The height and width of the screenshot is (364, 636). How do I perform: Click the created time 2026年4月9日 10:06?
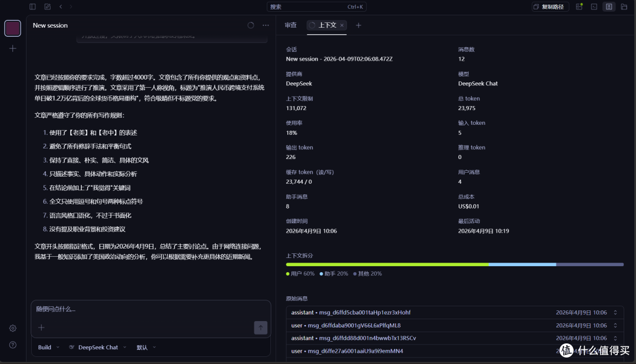click(x=312, y=231)
